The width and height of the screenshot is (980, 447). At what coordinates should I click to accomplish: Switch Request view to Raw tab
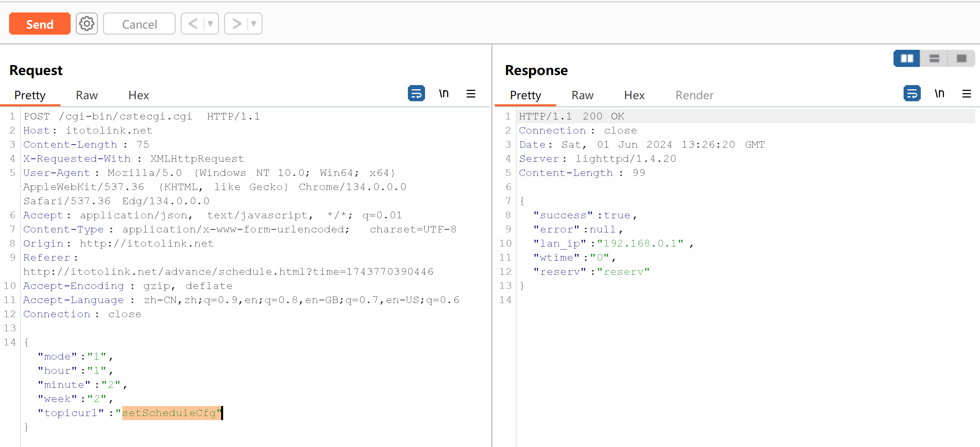87,95
